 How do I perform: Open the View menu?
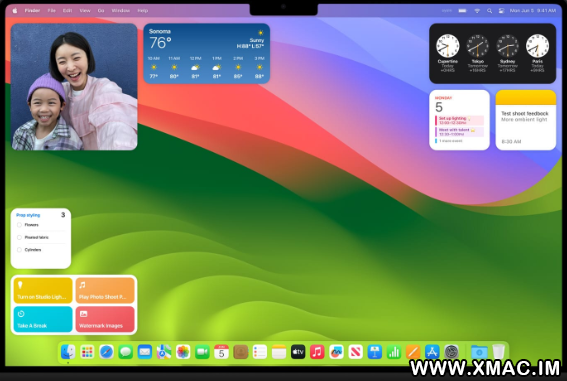tap(85, 11)
